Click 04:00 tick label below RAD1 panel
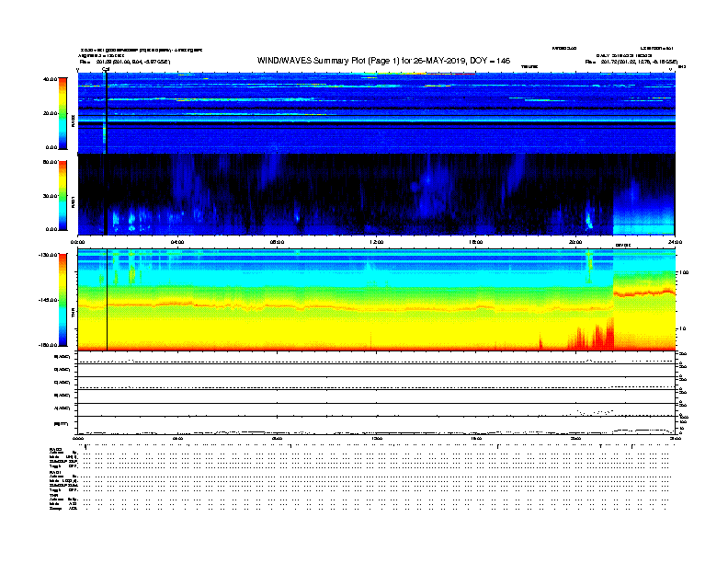This screenshot has height=563, width=728. (177, 242)
